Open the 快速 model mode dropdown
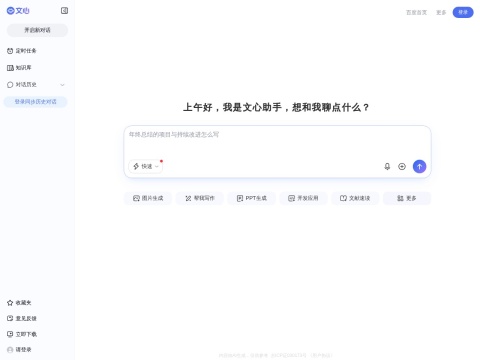Image resolution: width=480 pixels, height=360 pixels. tap(146, 166)
